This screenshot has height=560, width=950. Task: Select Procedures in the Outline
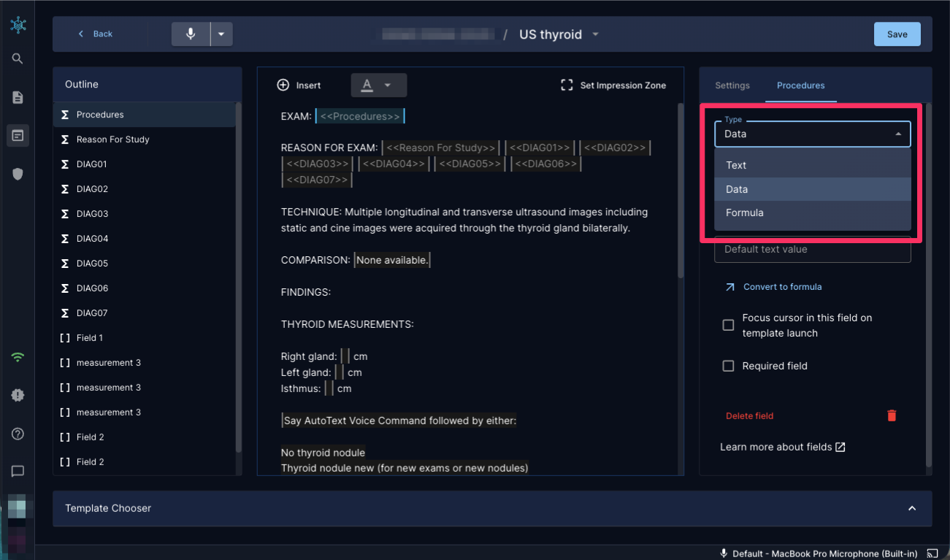click(x=144, y=115)
